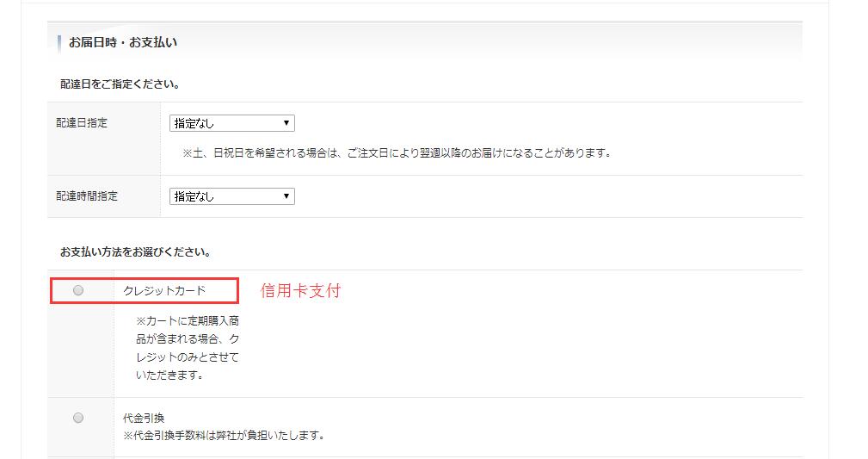
Task: Click the subscription credit-only note under クレジットカード
Action: (187, 348)
